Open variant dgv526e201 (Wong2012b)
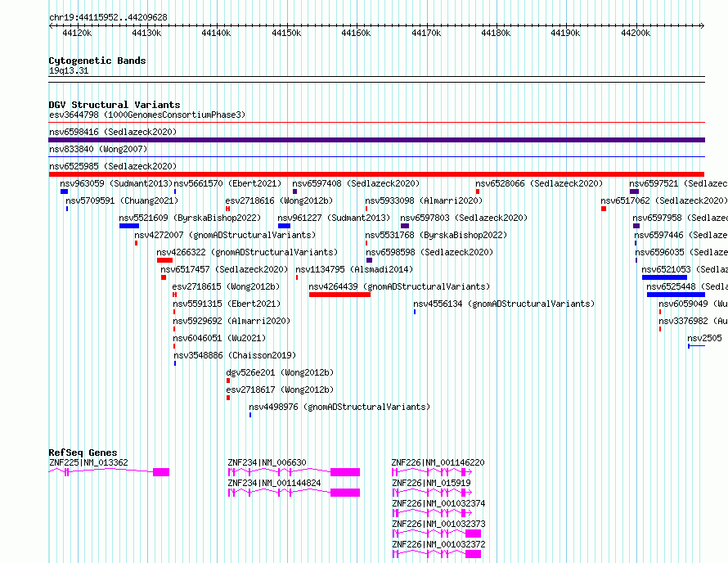Image resolution: width=728 pixels, height=563 pixels. coord(280,372)
